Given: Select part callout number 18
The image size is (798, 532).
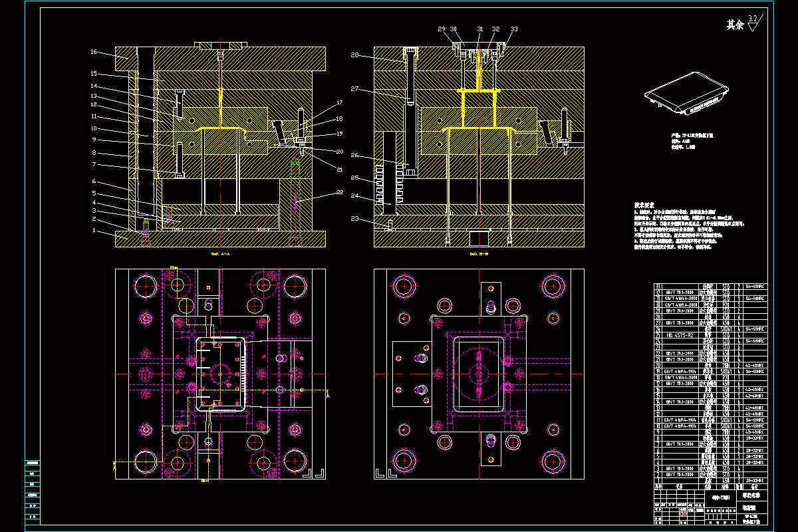Looking at the screenshot, I should click(x=339, y=119).
